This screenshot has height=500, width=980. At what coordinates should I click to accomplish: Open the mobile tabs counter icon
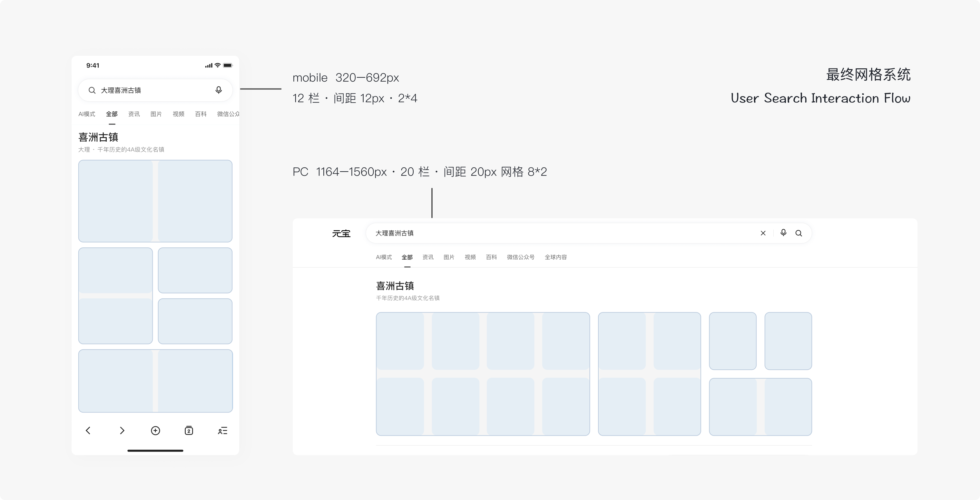click(189, 431)
